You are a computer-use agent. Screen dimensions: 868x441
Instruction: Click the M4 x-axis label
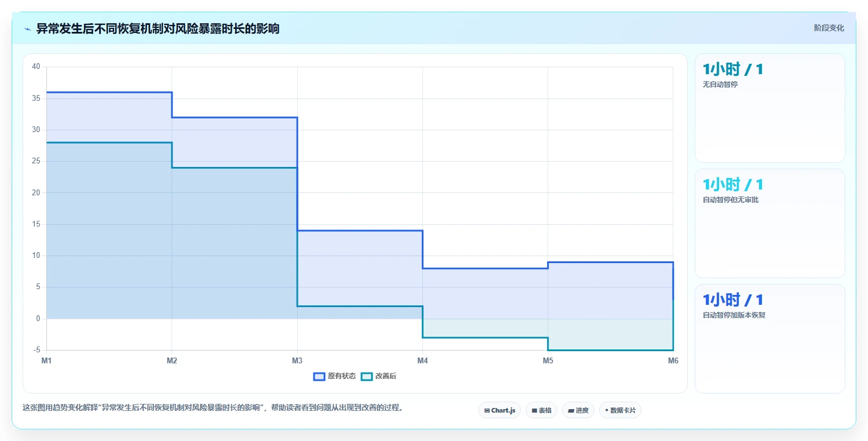pyautogui.click(x=422, y=360)
